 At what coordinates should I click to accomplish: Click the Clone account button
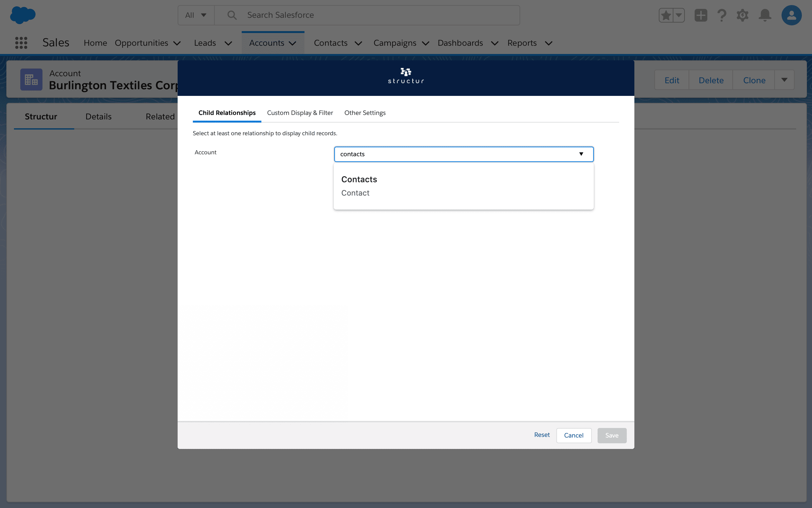[x=754, y=80]
